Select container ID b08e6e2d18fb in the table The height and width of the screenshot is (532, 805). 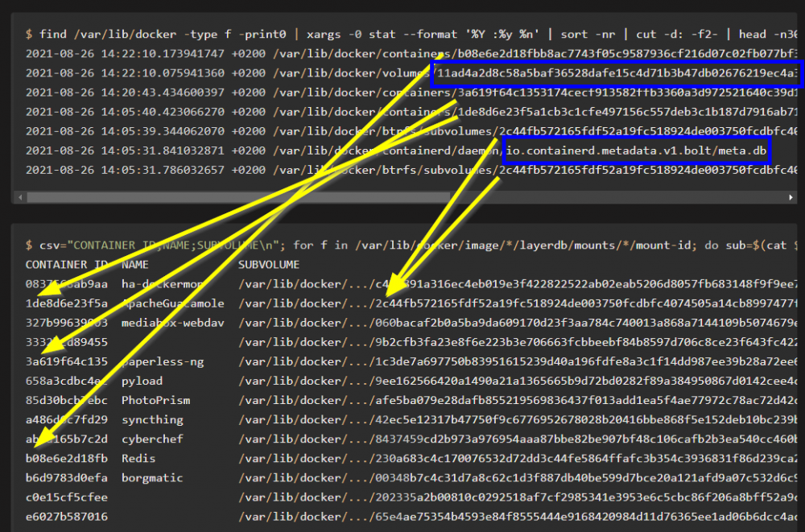67,458
